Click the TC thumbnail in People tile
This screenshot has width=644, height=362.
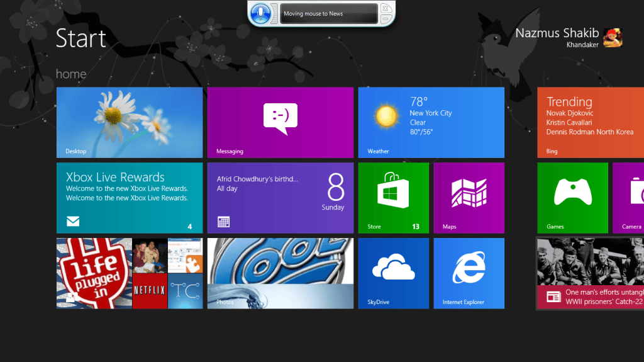point(186,291)
